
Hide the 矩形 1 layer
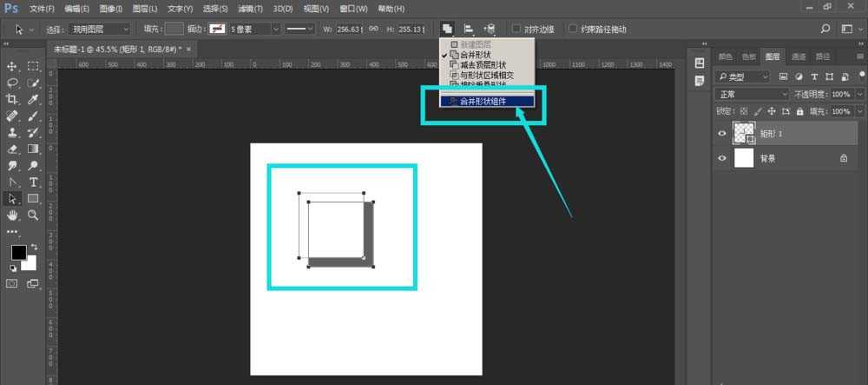point(722,133)
